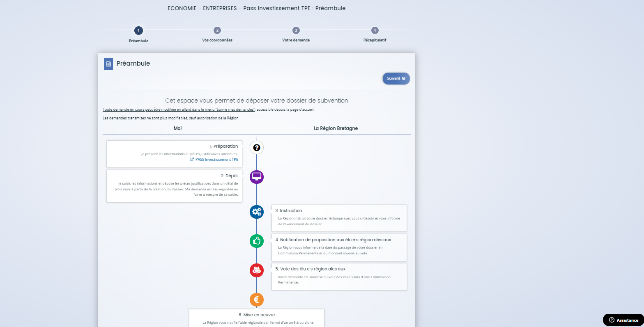Click "4. Notification de proposition" heading

click(333, 240)
